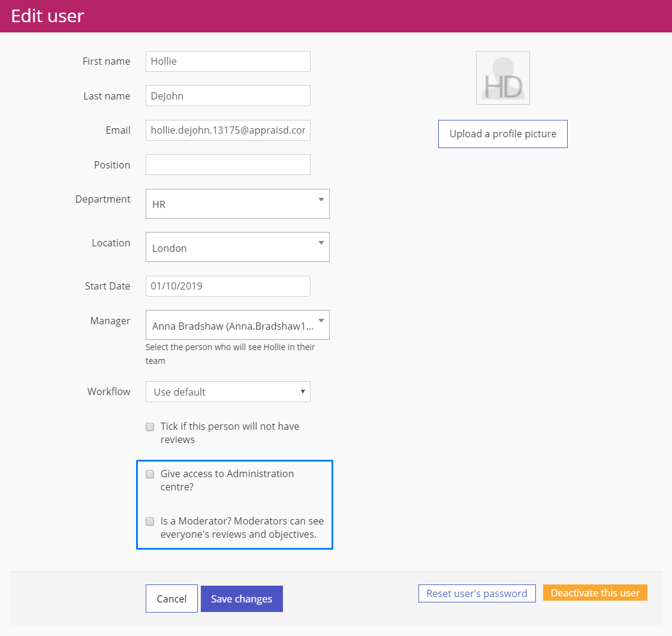
Task: Click the HD profile picture avatar
Action: pos(503,78)
